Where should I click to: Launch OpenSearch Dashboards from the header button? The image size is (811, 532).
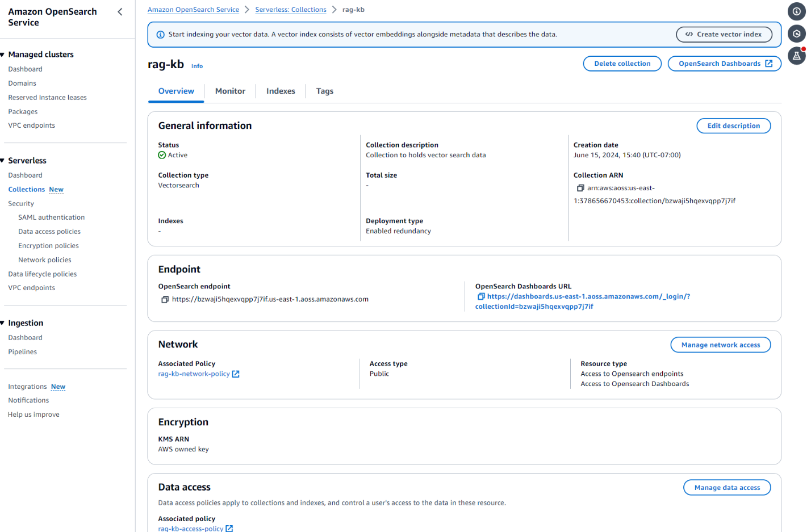[725, 64]
